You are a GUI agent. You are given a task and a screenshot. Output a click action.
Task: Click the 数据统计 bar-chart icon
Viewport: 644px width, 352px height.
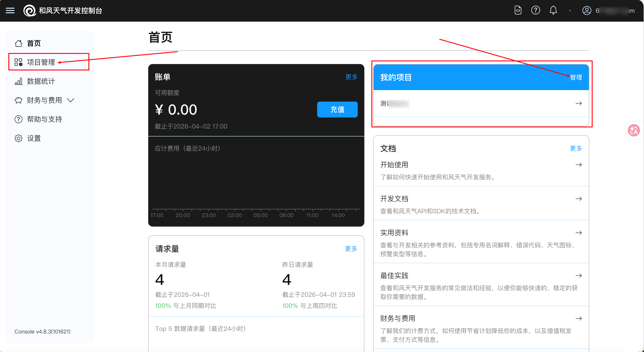[x=19, y=81]
